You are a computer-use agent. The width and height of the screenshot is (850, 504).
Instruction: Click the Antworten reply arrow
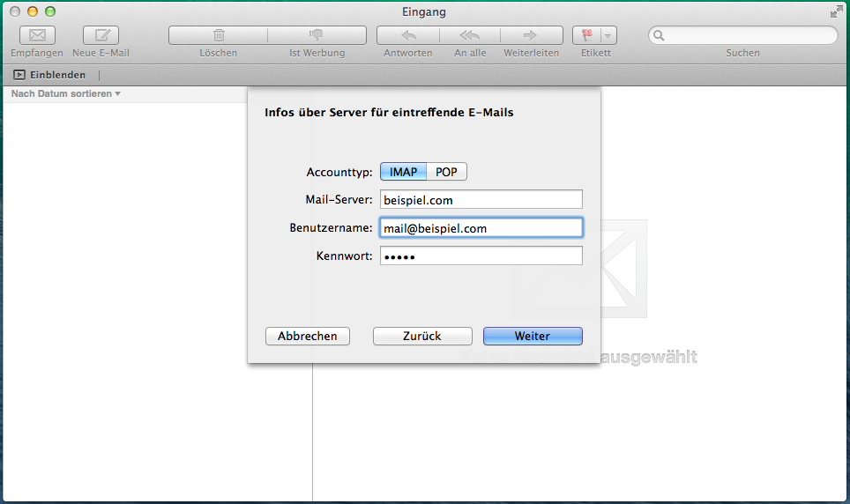click(408, 35)
